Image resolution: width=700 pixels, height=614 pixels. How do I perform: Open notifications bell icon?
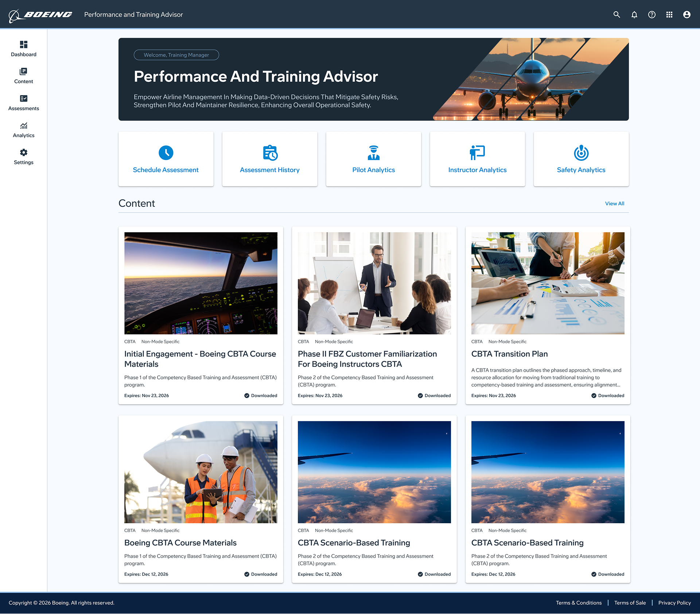pyautogui.click(x=634, y=15)
